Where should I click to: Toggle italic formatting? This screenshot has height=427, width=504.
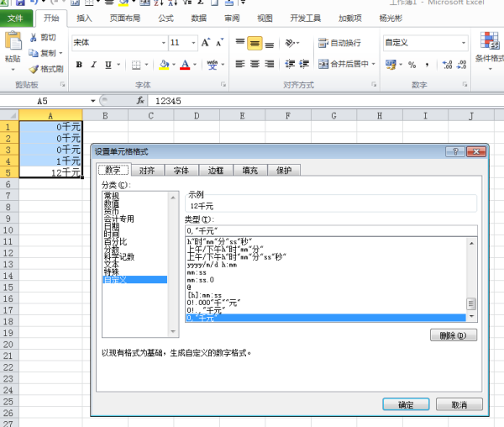click(93, 65)
